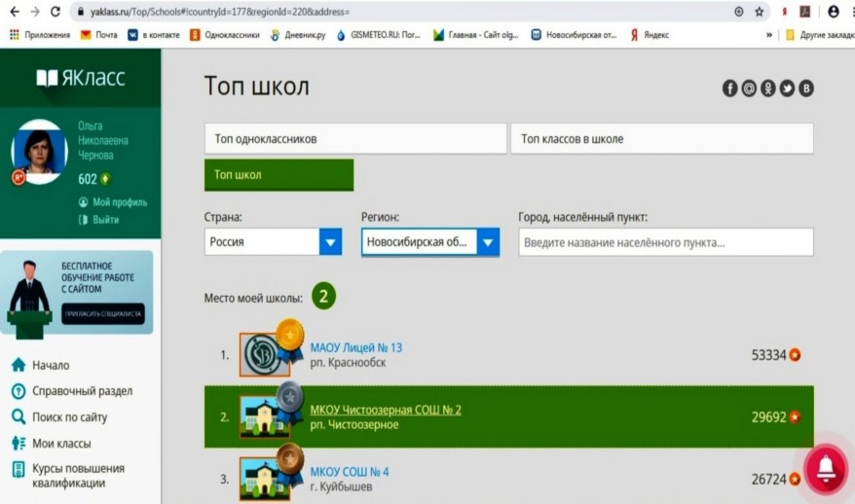The height and width of the screenshot is (504, 855).
Task: Open Регион dropdown Новосибирская об...
Action: pos(430,242)
